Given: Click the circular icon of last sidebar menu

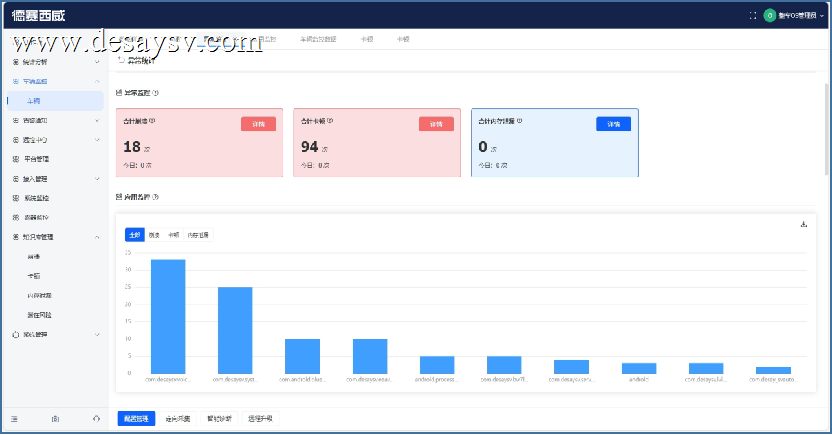Looking at the screenshot, I should point(15,335).
